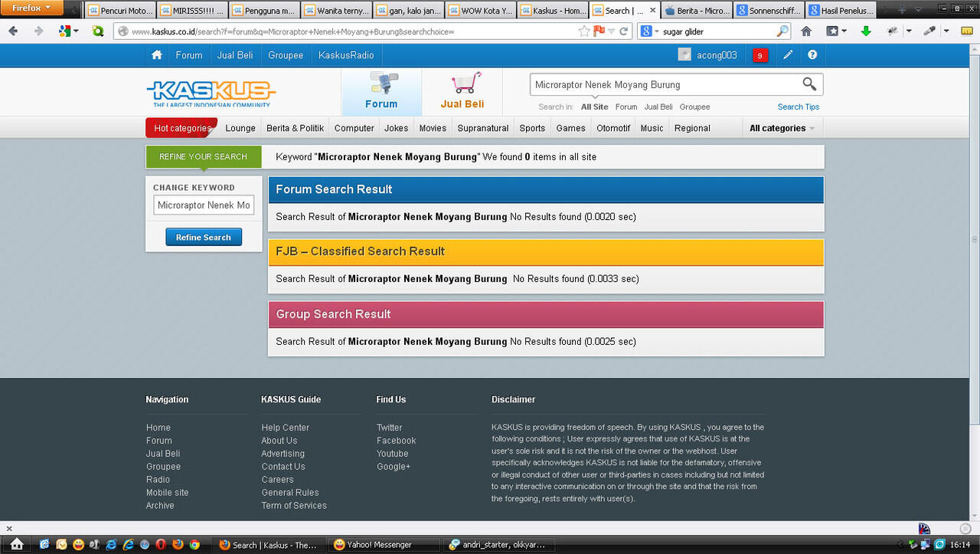Click acong003 user avatar

point(684,55)
